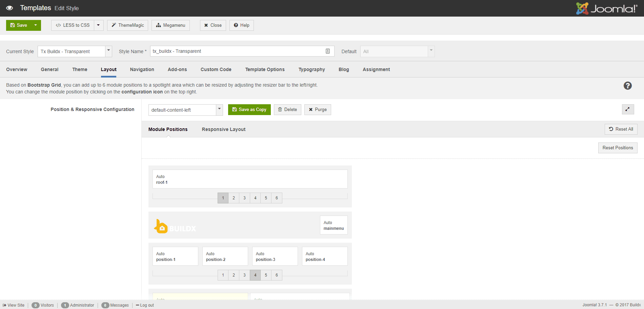Click the LESS to CSS converter icon
This screenshot has width=644, height=309.
59,25
